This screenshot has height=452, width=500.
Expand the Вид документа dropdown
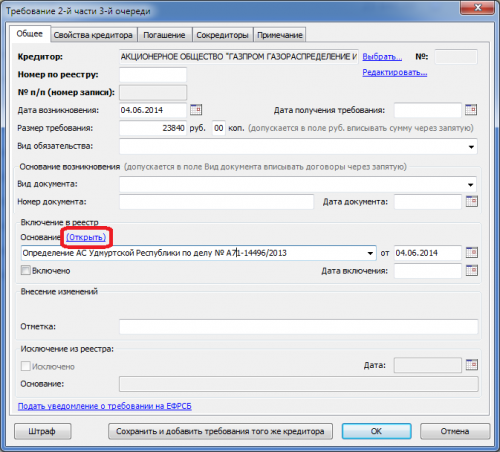click(470, 184)
